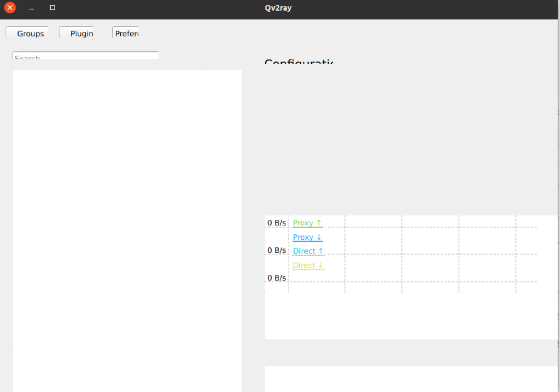Screen dimensions: 559x392
Task: Open the Groups button
Action: point(27,33)
